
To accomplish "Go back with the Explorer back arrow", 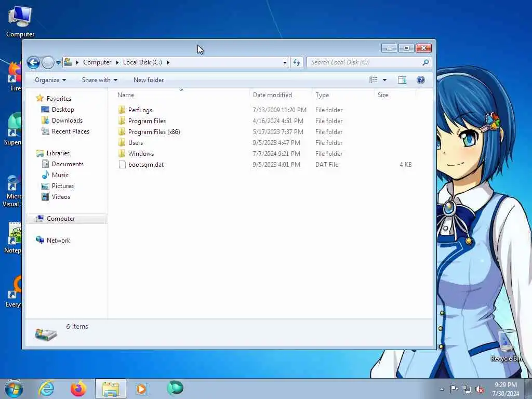I will [33, 62].
